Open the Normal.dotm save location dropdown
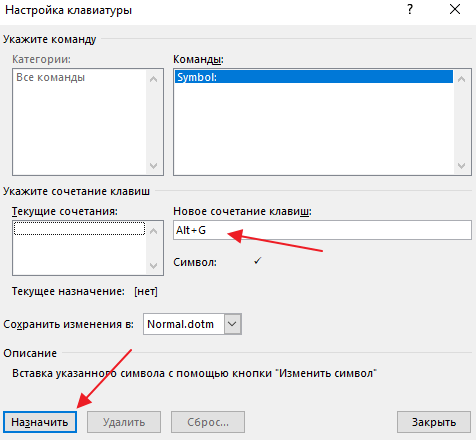 (192, 324)
